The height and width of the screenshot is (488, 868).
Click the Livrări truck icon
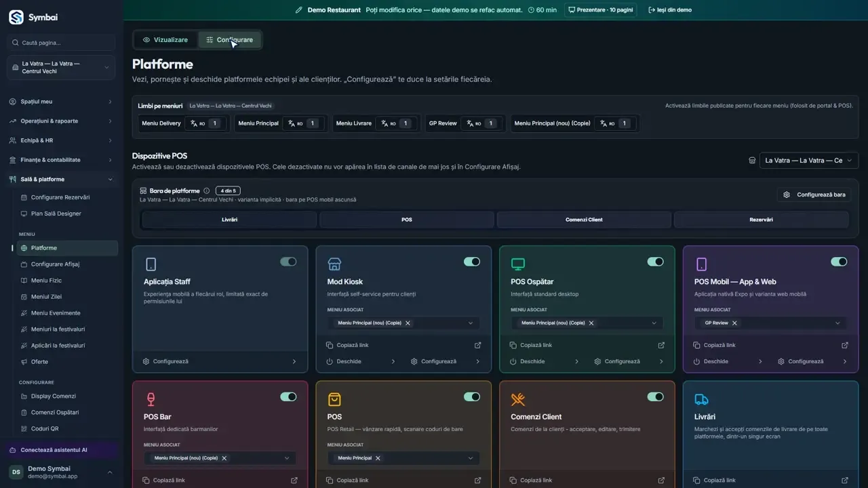tap(701, 399)
